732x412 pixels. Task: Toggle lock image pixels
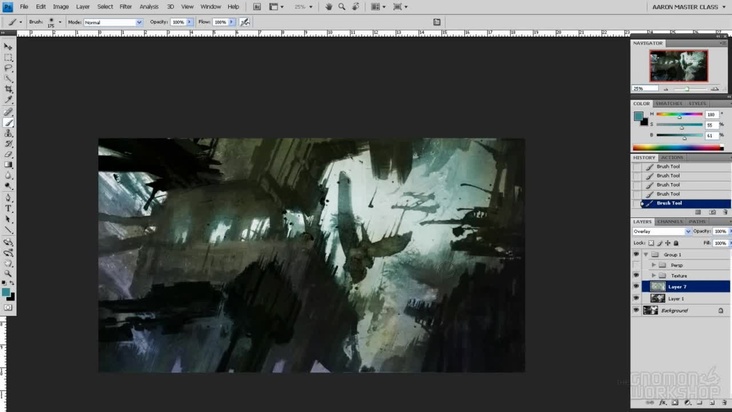(659, 243)
